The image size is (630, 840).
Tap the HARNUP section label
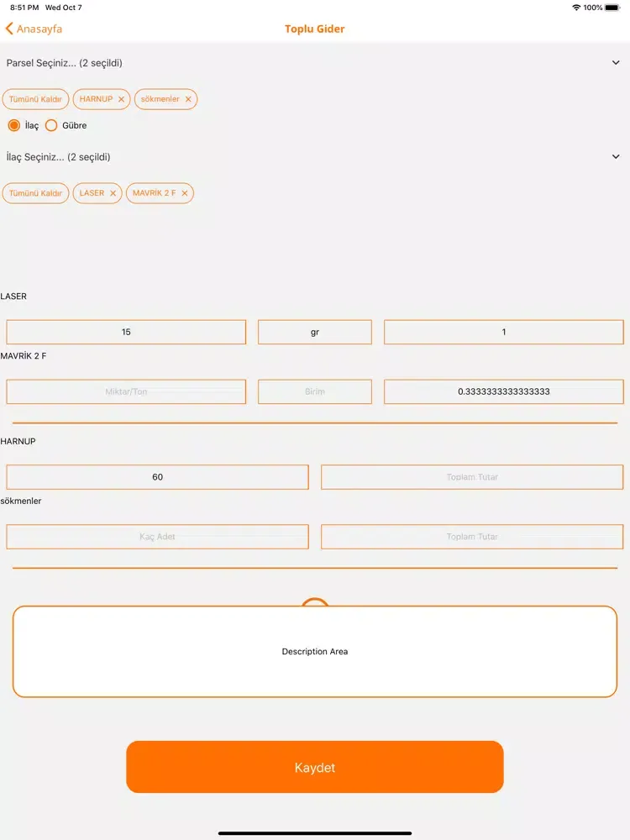(x=18, y=442)
